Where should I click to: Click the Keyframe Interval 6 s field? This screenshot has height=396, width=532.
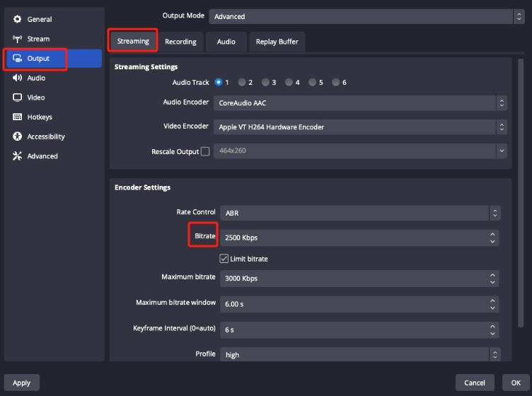tap(359, 330)
